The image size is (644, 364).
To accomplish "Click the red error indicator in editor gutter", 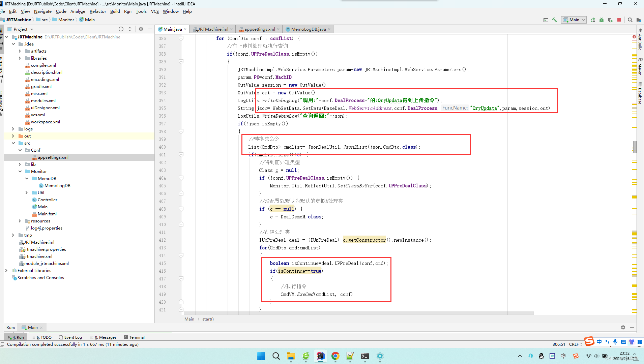I will [634, 37].
